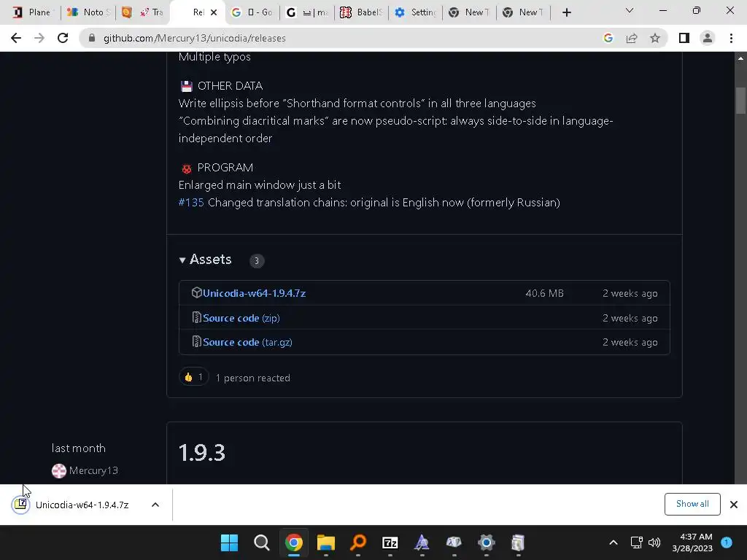Open the Chrome three-dot menu
The image size is (747, 560).
[x=731, y=38]
